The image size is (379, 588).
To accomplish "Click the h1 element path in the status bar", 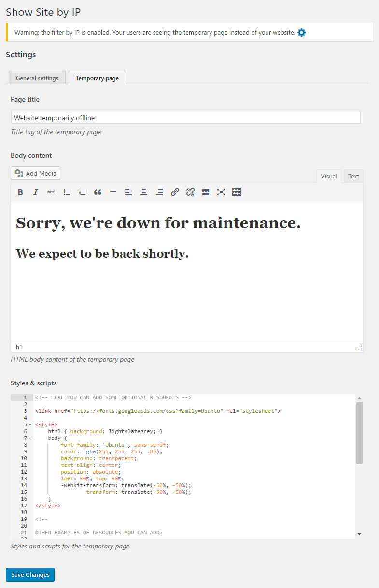I will coord(19,347).
